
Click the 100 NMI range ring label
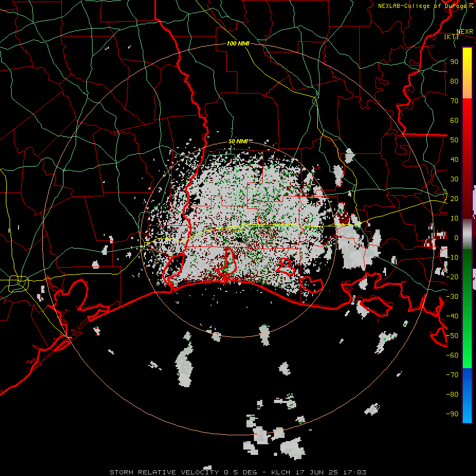coord(238,43)
